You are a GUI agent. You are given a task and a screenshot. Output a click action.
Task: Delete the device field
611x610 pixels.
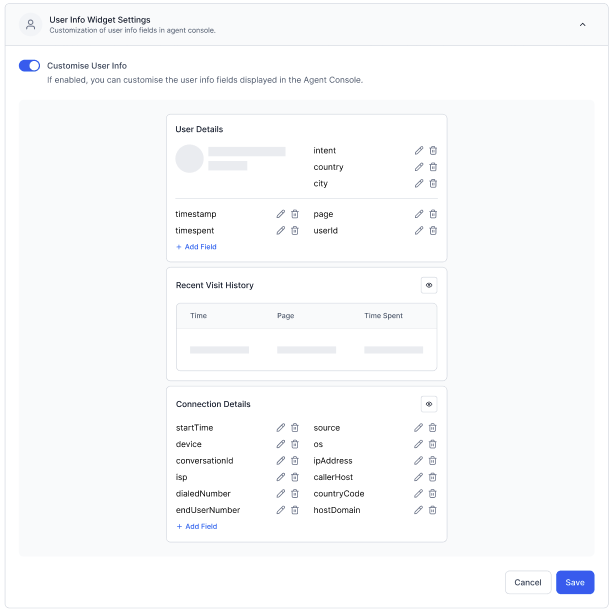295,444
